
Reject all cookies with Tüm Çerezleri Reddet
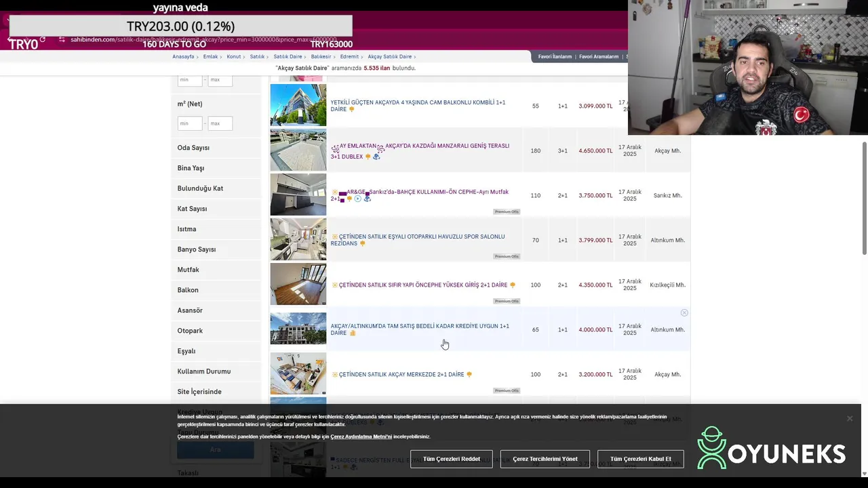tap(452, 459)
